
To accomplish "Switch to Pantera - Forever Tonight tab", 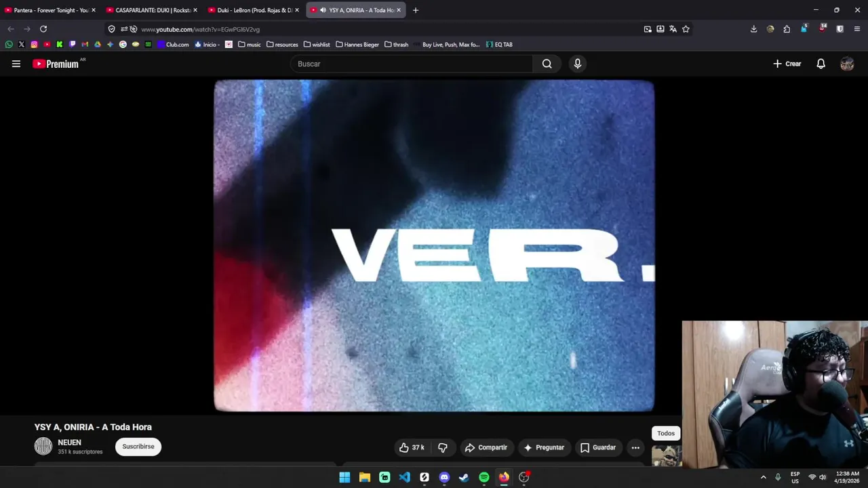I will point(51,10).
